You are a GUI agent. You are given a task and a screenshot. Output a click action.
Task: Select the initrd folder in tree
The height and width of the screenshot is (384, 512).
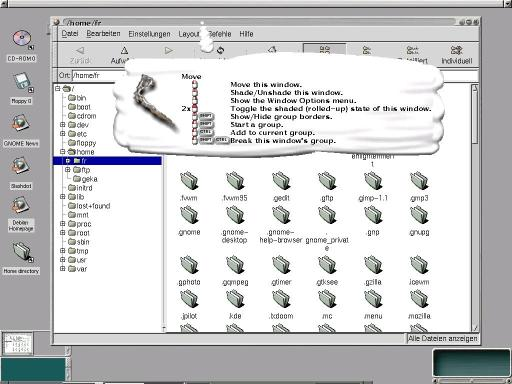(80, 188)
